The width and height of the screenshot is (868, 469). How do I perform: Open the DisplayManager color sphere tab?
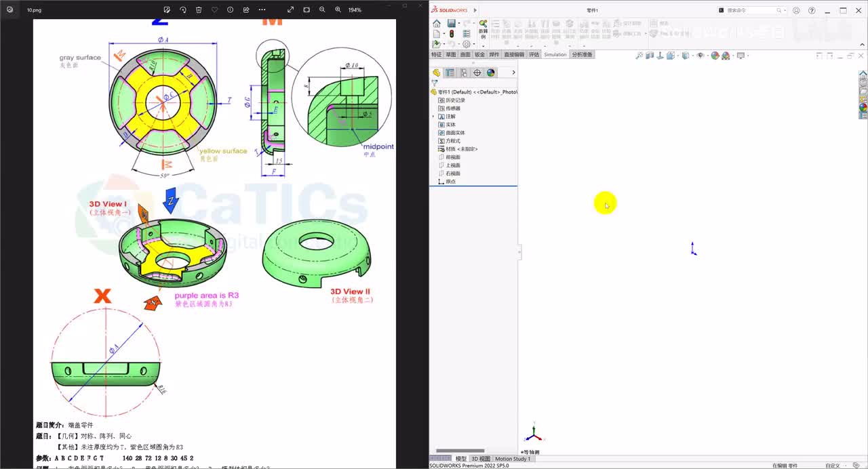[491, 73]
